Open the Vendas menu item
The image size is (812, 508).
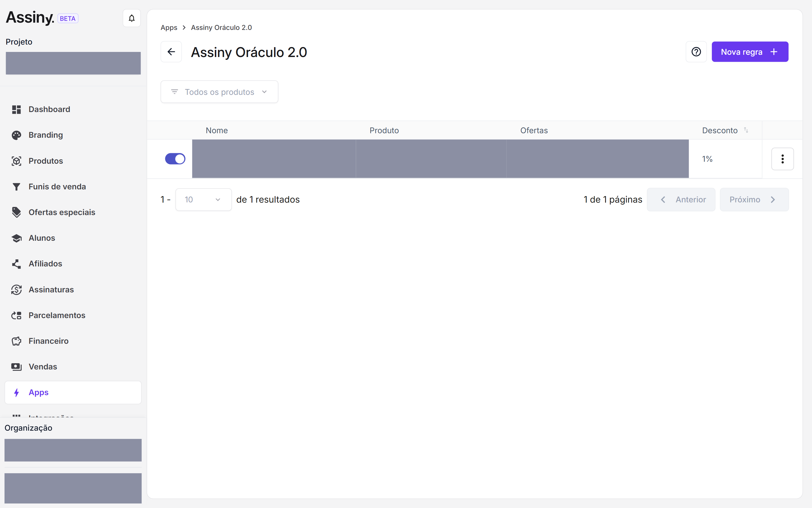(x=73, y=367)
